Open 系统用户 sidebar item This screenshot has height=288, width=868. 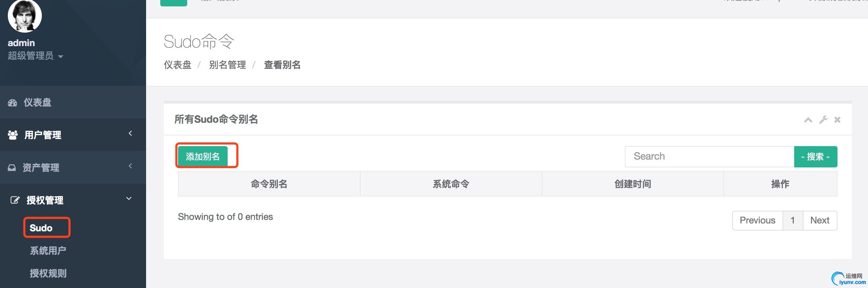[x=48, y=251]
